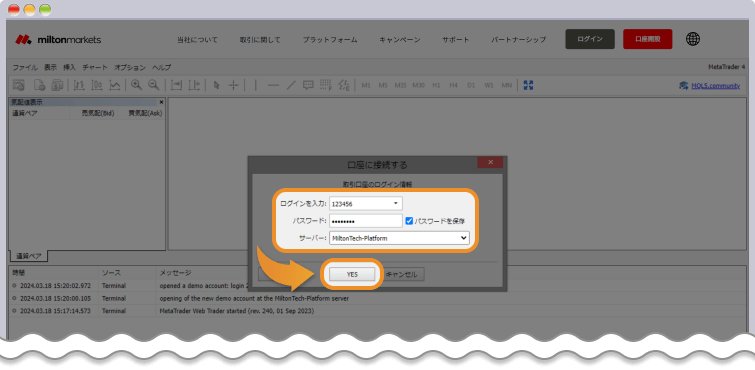Click the red 口座開設 button
The image size is (755, 370).
(x=648, y=39)
